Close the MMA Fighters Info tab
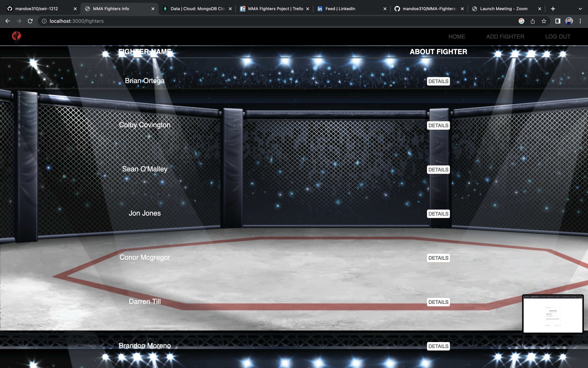 [153, 9]
